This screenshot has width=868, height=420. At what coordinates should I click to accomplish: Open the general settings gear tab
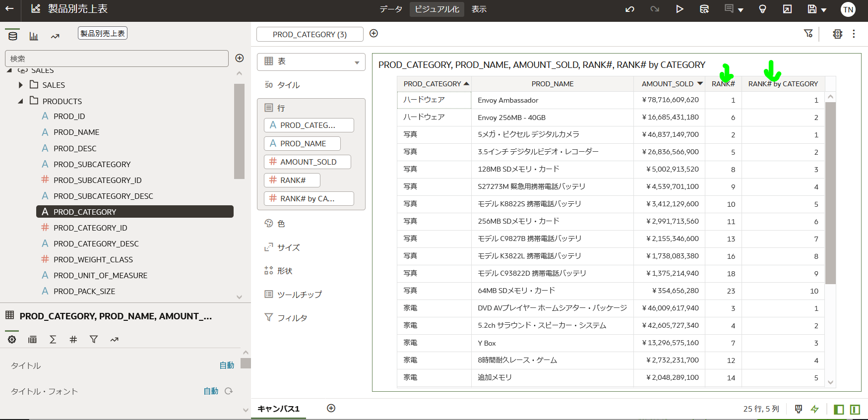12,340
